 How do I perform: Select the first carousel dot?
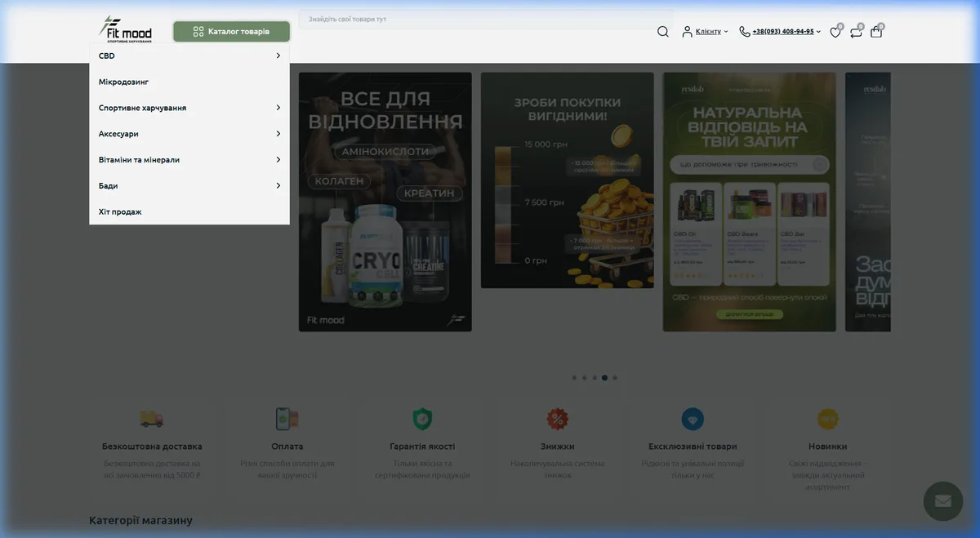(x=574, y=378)
